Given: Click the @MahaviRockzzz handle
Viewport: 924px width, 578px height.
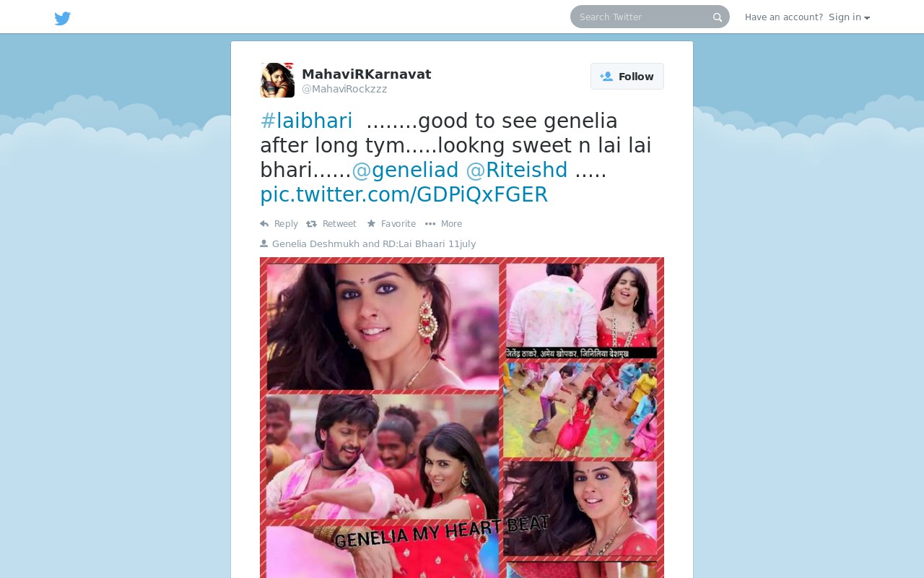Looking at the screenshot, I should click(344, 89).
